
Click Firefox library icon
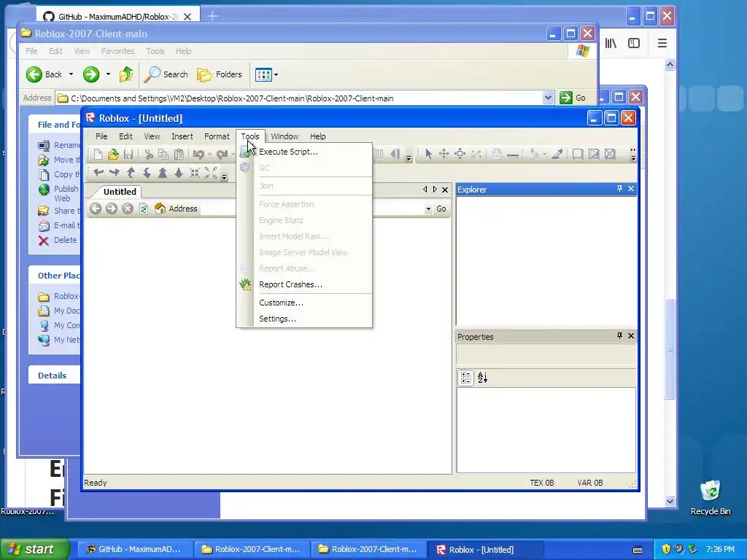(611, 43)
